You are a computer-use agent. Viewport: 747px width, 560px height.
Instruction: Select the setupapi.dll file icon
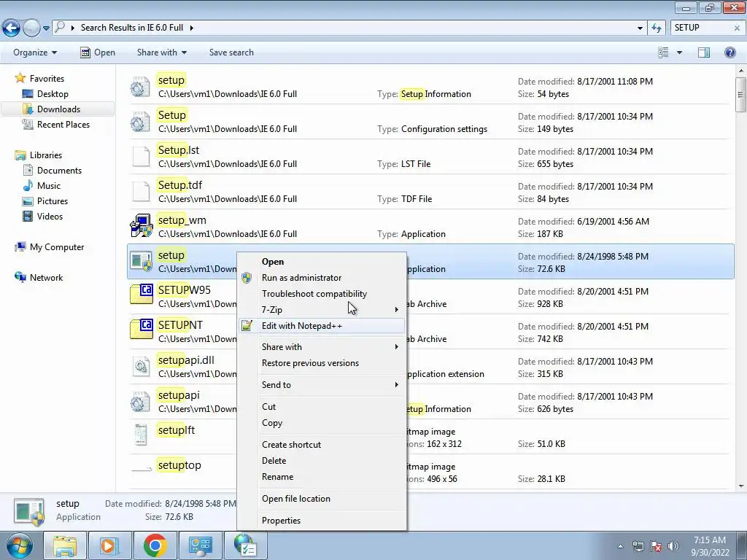click(141, 367)
